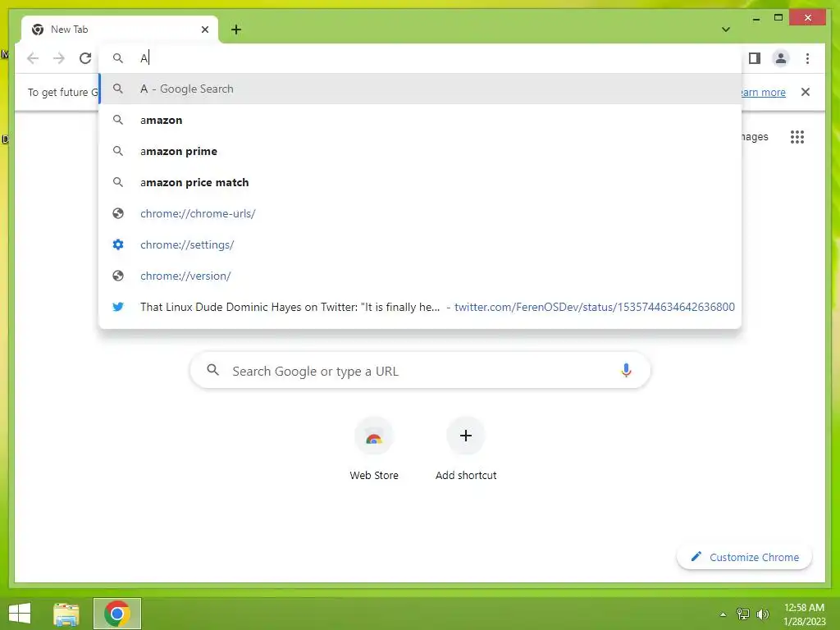
Task: Open a new tab with plus button
Action: point(236,30)
